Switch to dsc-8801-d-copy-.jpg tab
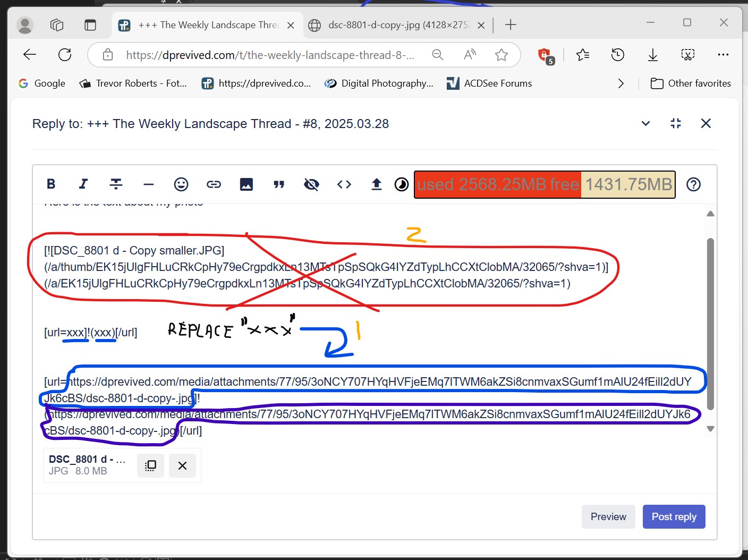Viewport: 748px width, 560px height. [x=397, y=25]
